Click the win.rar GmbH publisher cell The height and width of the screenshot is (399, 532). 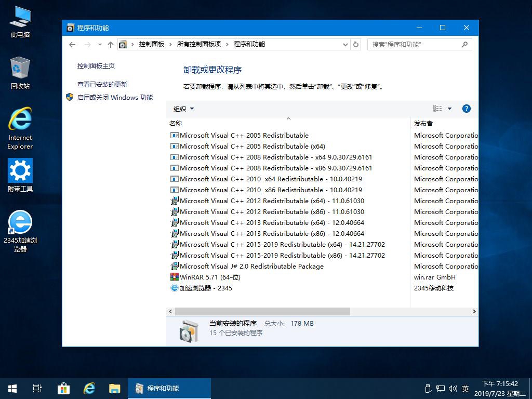(435, 277)
